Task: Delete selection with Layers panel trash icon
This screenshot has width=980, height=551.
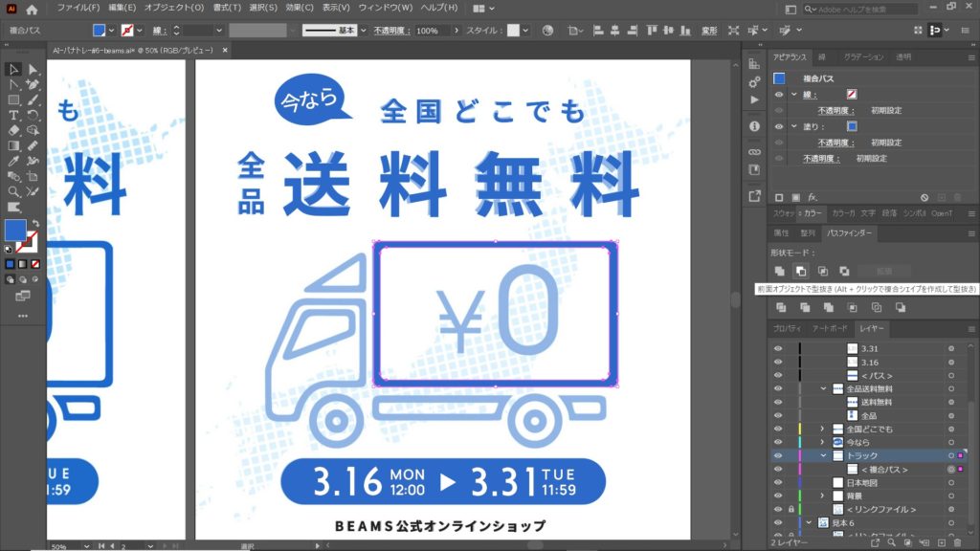Action: [957, 543]
